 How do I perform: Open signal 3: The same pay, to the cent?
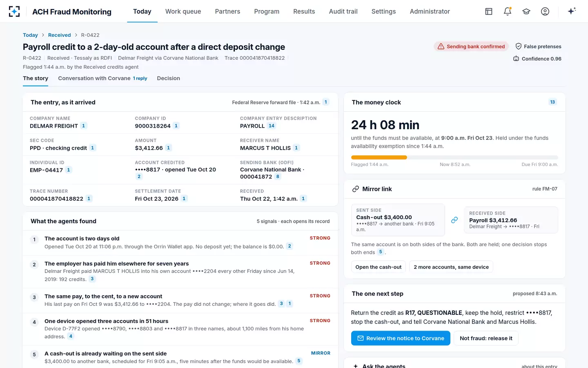(x=180, y=300)
